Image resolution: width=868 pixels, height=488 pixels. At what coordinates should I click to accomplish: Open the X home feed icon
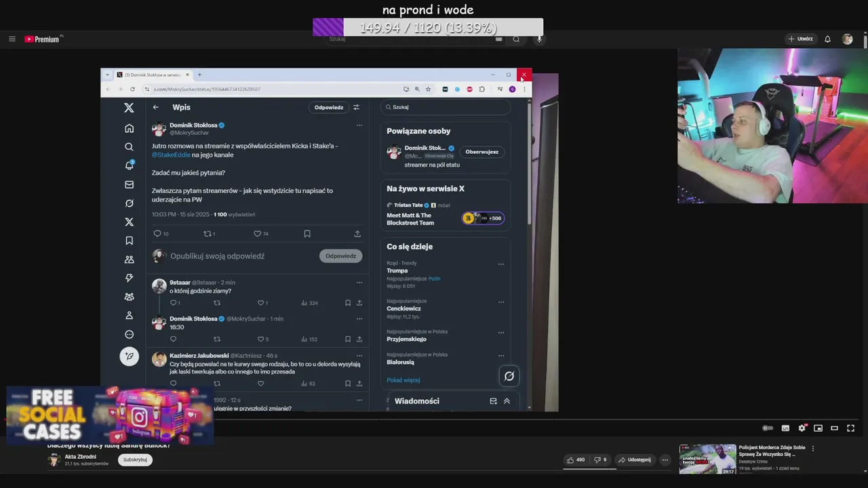[129, 128]
